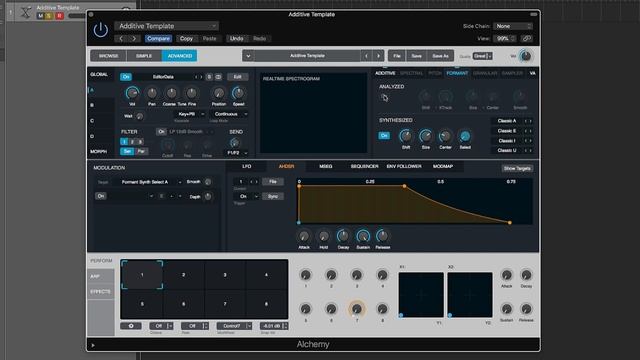Screen dimensions: 640x360
Task: Click the AHDSR Hold knob
Action: click(323, 236)
